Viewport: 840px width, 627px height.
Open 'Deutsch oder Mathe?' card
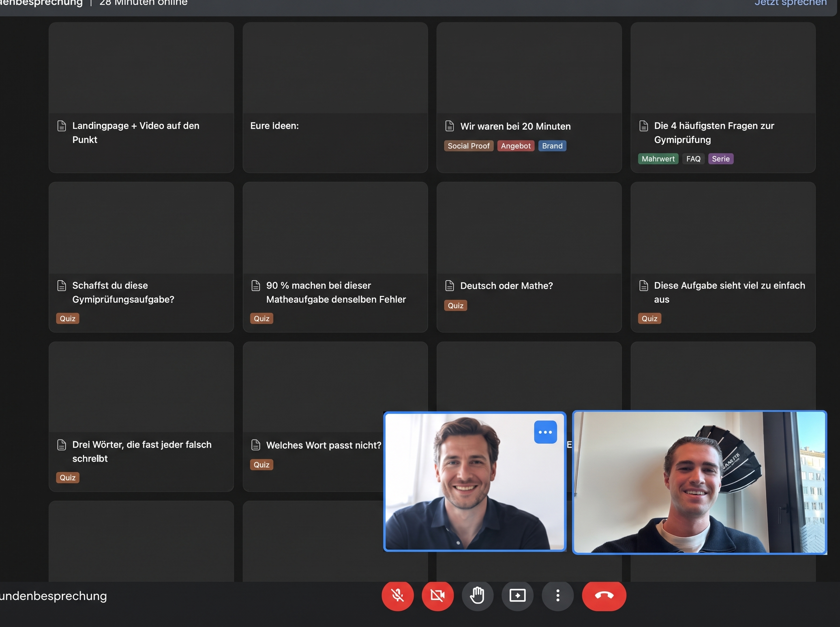pyautogui.click(x=529, y=257)
